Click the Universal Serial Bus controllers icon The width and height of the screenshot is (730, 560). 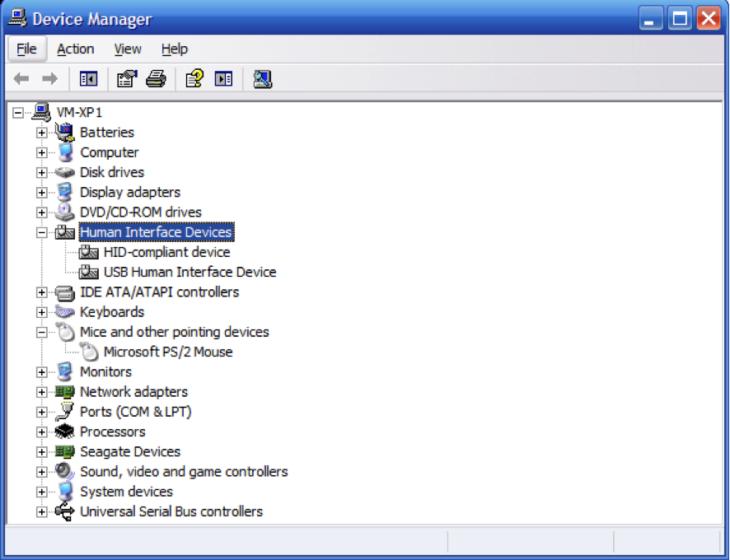pyautogui.click(x=65, y=511)
